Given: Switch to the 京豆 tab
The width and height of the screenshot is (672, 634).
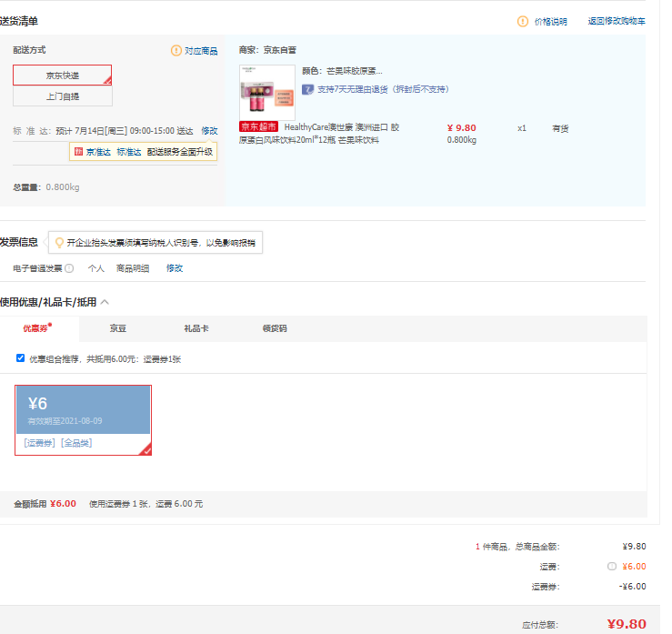Looking at the screenshot, I should 118,328.
